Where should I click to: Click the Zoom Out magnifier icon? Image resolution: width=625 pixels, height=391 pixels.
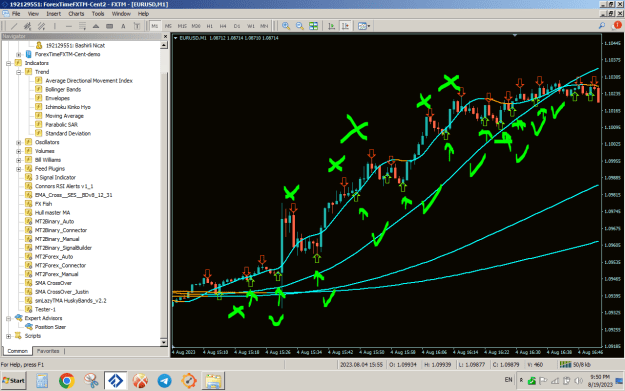click(x=300, y=26)
